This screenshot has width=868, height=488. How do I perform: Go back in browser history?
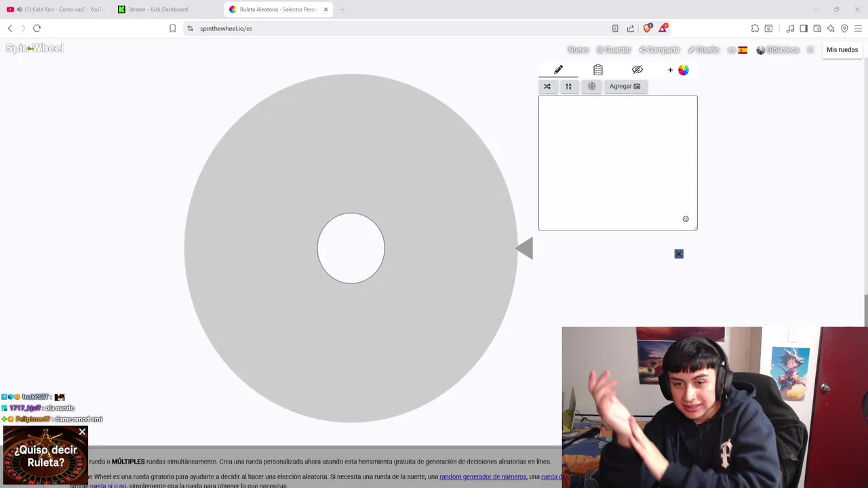click(x=9, y=28)
